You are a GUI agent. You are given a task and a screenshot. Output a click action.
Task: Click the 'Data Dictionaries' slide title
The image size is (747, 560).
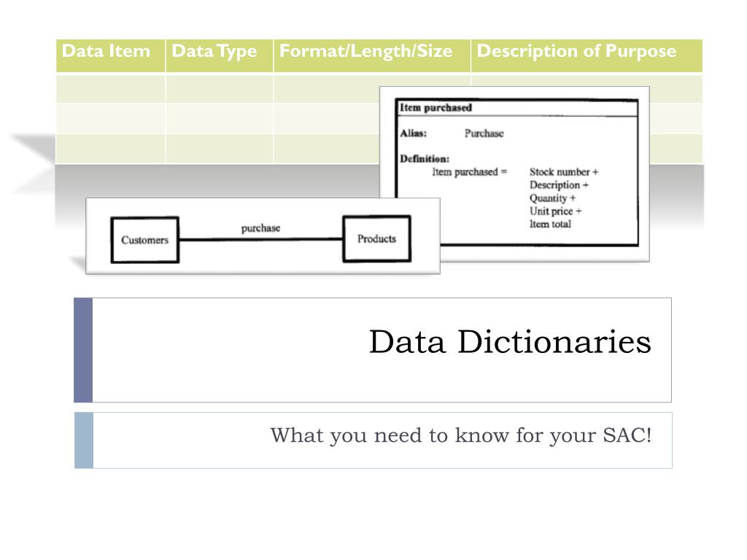click(x=510, y=343)
